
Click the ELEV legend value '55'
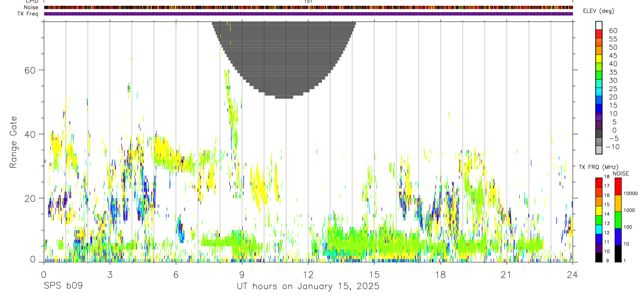613,39
